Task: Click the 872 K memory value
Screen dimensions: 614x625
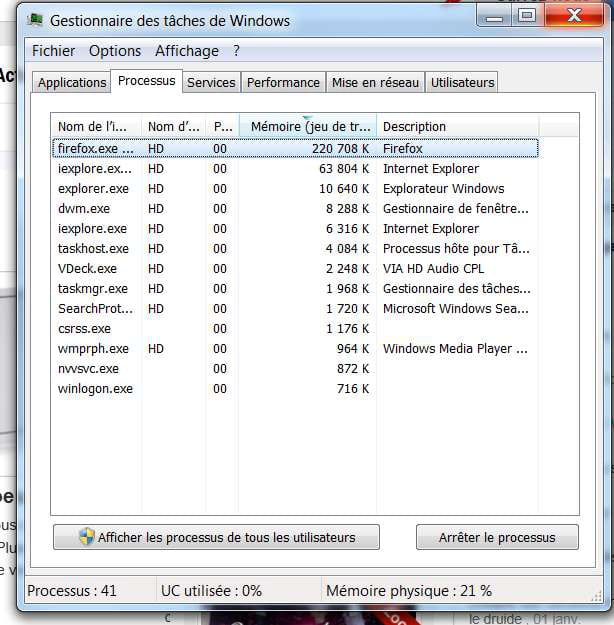Action: click(353, 369)
